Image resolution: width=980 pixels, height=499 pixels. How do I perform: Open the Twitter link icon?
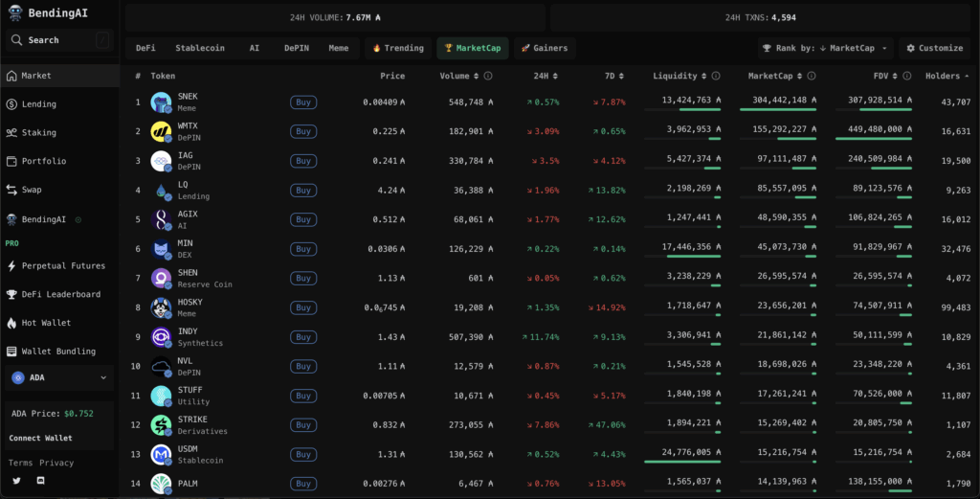[17, 481]
